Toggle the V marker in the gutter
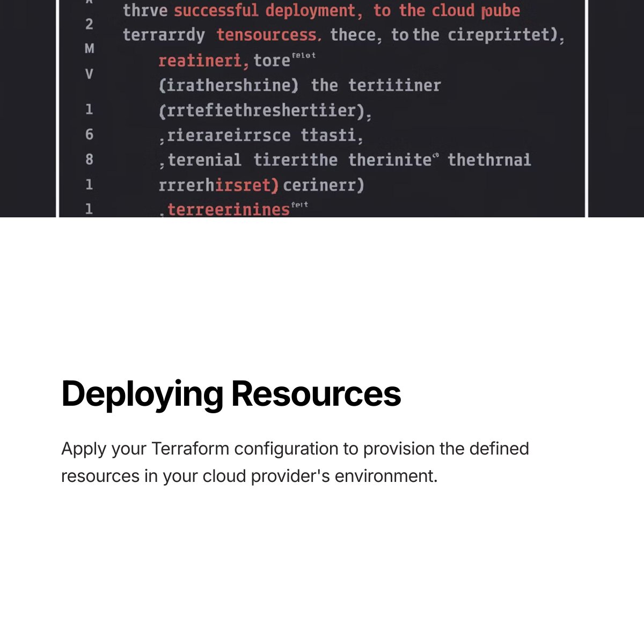This screenshot has width=644, height=644. tap(89, 73)
